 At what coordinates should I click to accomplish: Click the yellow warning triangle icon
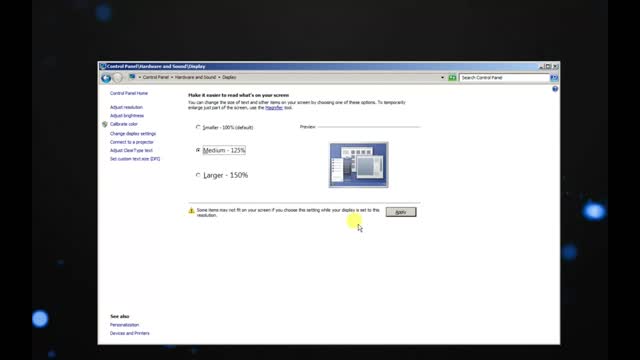pos(191,211)
